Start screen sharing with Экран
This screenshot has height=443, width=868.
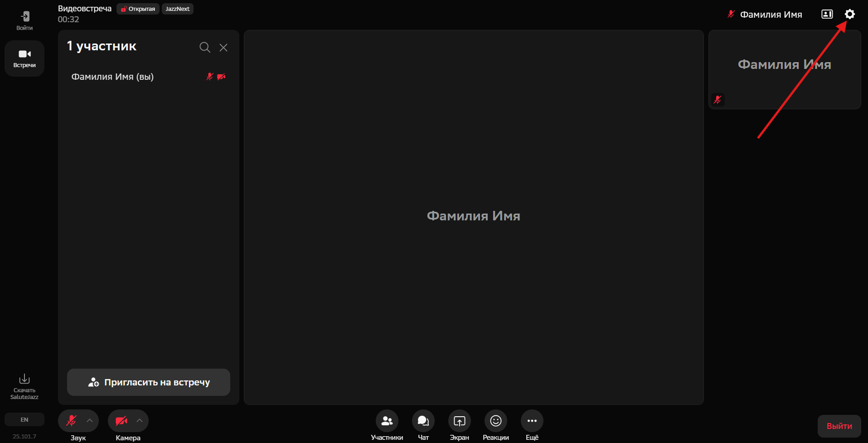[459, 421]
